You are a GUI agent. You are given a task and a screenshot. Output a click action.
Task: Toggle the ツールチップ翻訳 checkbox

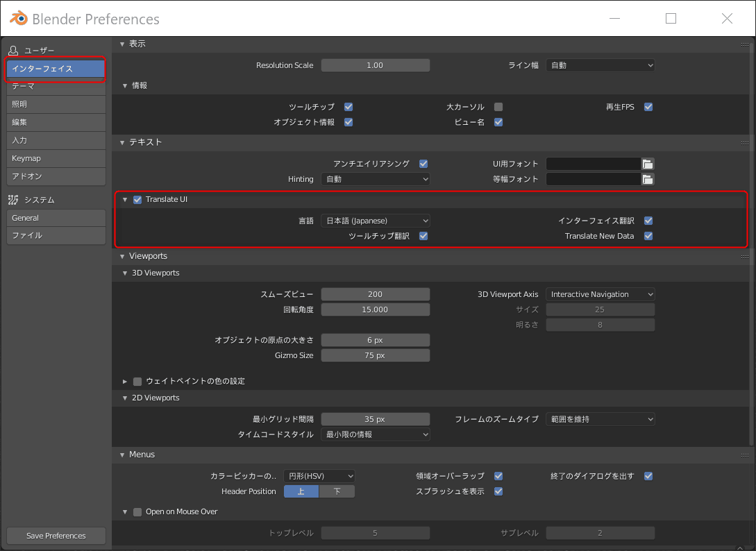pos(423,236)
